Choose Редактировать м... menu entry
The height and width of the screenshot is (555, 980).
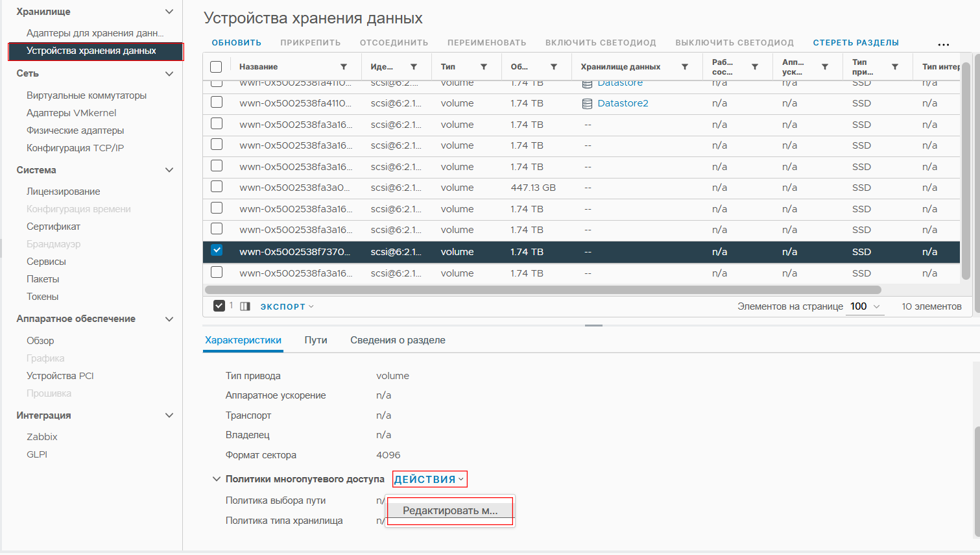click(x=450, y=511)
